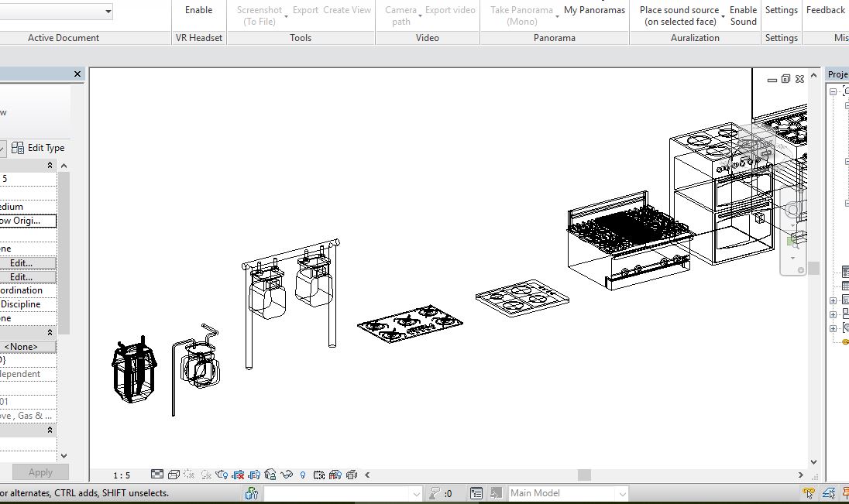Image resolution: width=849 pixels, height=504 pixels.
Task: Click the Edit Type button
Action: [x=38, y=148]
